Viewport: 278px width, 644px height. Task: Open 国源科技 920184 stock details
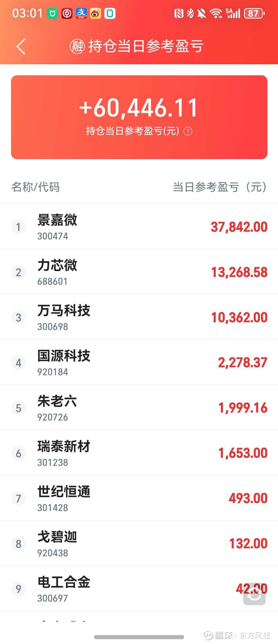coord(139,362)
